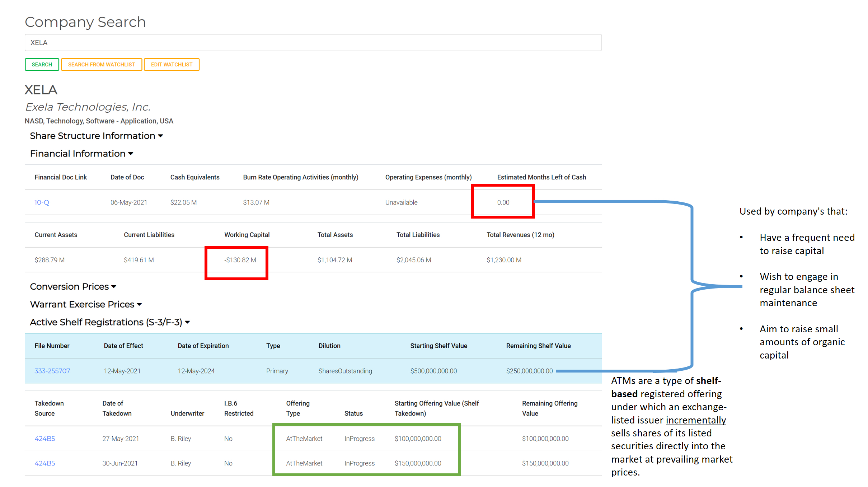Expand Conversion Prices section
Screen dimensions: 868x487
[x=73, y=286]
